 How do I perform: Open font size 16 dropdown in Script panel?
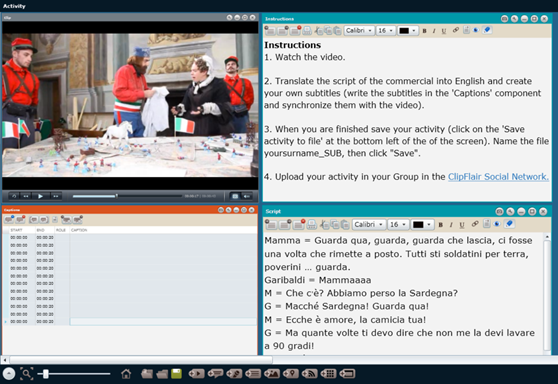pyautogui.click(x=398, y=225)
